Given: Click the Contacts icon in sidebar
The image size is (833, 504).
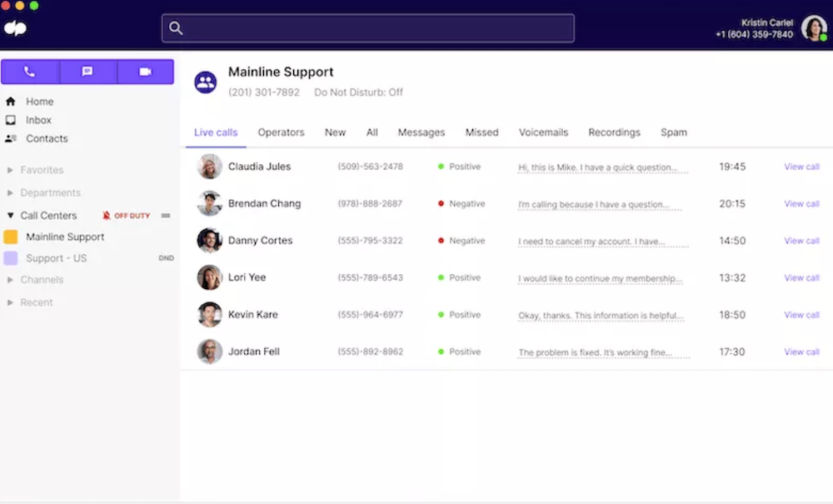Looking at the screenshot, I should tap(11, 138).
